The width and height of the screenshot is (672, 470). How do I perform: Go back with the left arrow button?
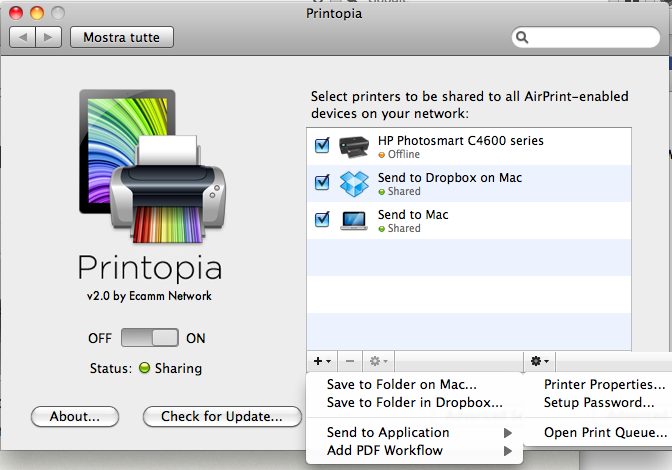(23, 37)
